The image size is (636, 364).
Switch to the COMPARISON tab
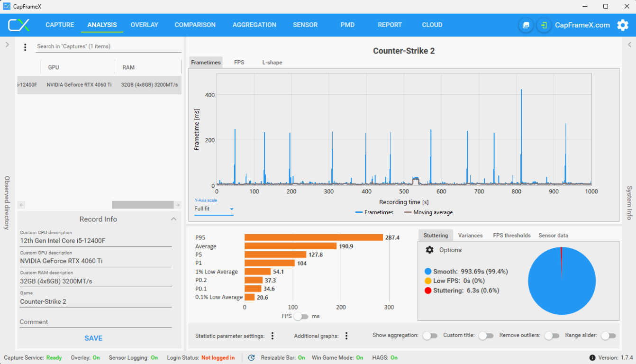click(x=195, y=25)
